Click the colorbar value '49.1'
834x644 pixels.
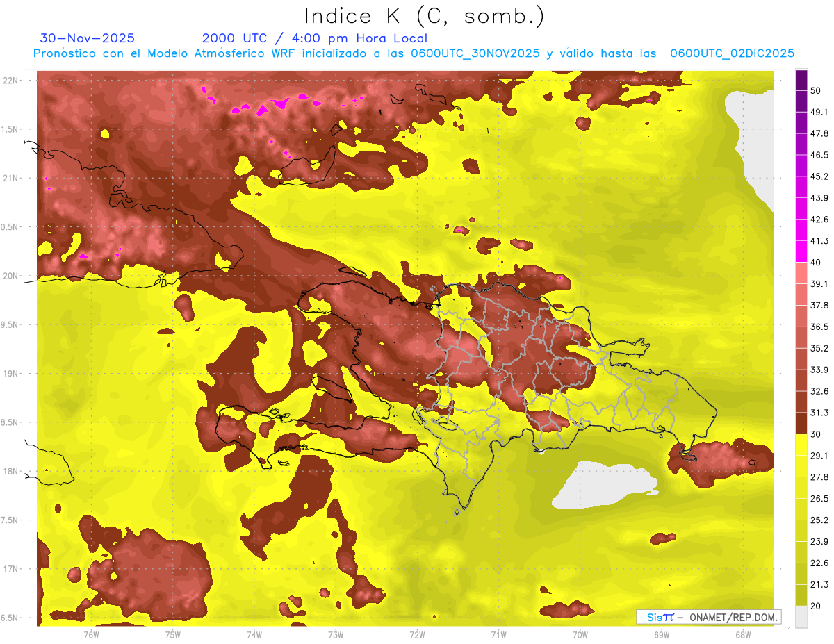tap(819, 113)
